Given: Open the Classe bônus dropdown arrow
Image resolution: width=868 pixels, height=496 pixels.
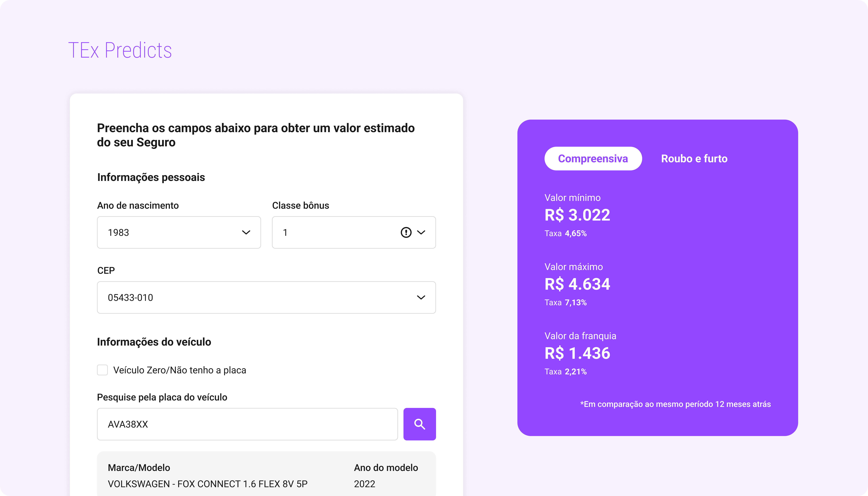Looking at the screenshot, I should (x=421, y=232).
